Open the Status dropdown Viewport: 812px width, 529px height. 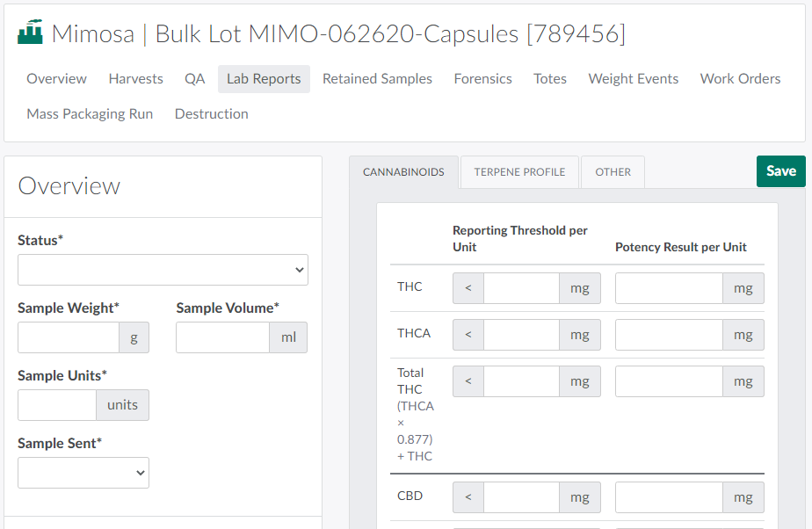(x=163, y=270)
